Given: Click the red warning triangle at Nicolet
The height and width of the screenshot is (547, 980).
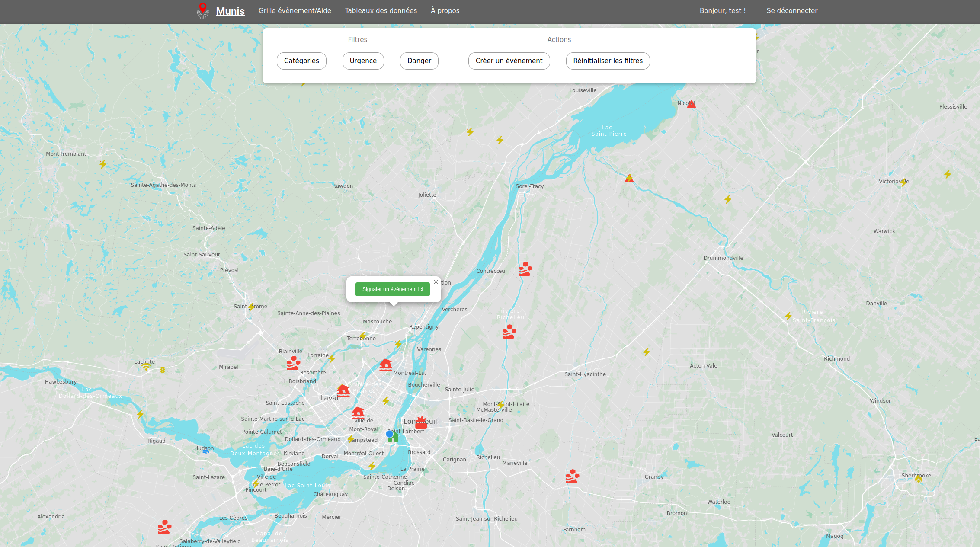Looking at the screenshot, I should point(692,104).
